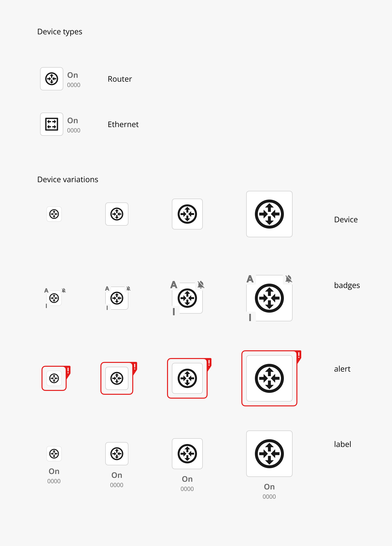Click the largest alert router with red border

pos(269,378)
